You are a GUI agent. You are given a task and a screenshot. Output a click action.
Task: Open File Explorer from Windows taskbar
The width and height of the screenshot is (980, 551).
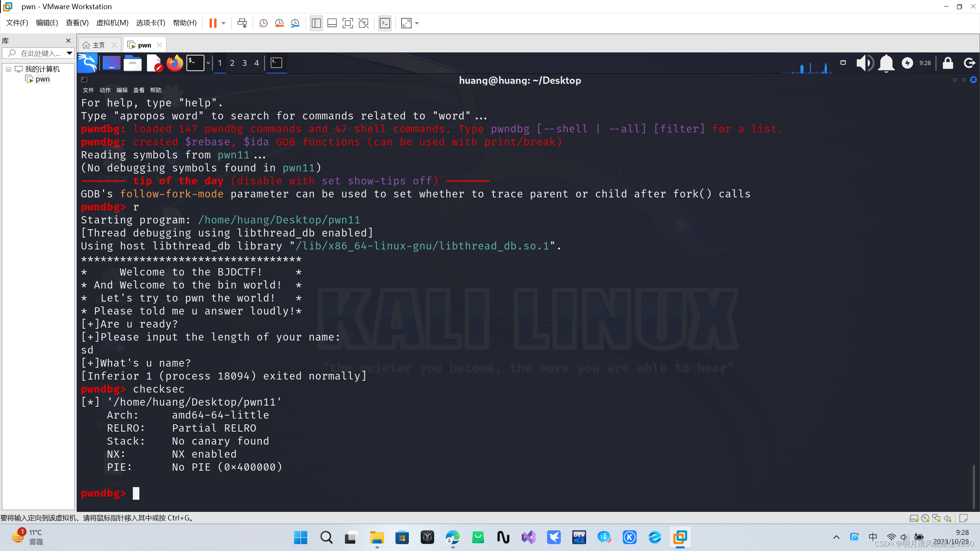point(377,538)
